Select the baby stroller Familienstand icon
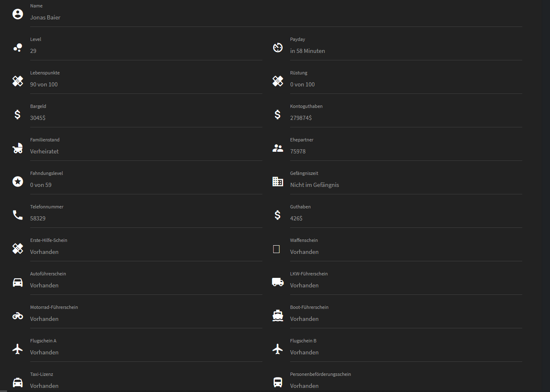 17,148
